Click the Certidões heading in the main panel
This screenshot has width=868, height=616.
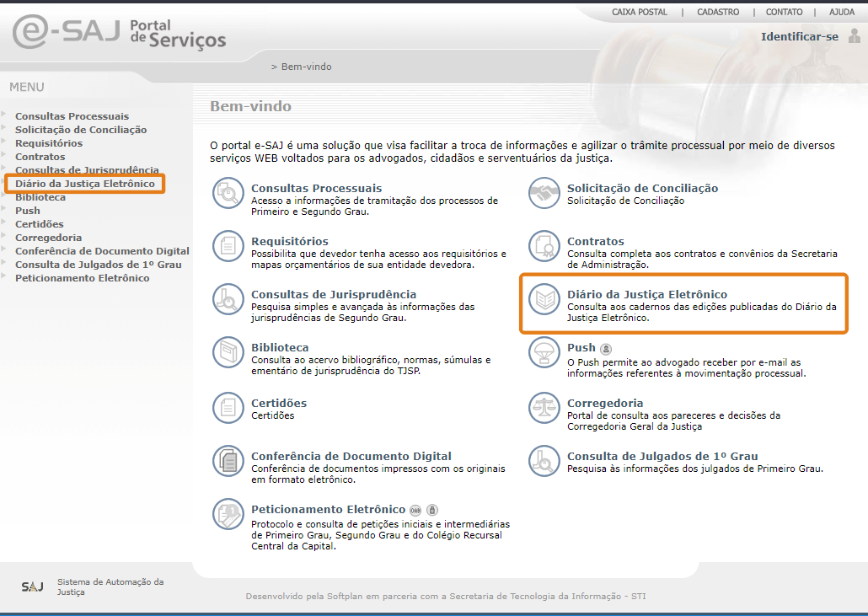pos(279,403)
